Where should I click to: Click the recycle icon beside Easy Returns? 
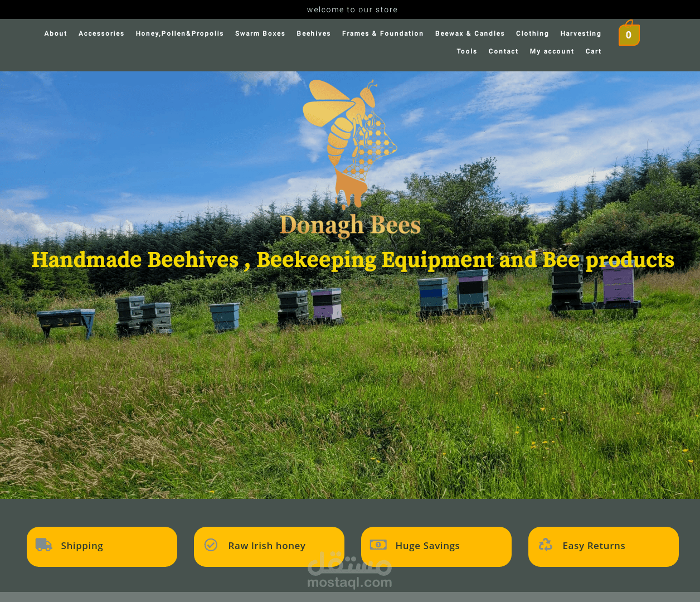pos(545,545)
